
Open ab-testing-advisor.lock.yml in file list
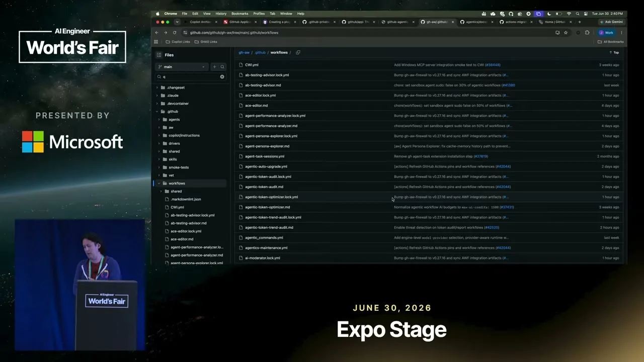(x=267, y=75)
